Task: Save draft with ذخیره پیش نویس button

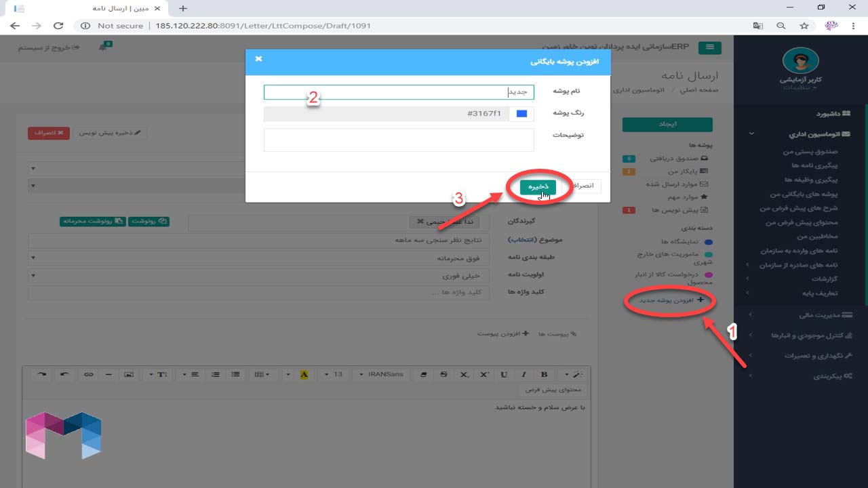Action: pos(109,133)
